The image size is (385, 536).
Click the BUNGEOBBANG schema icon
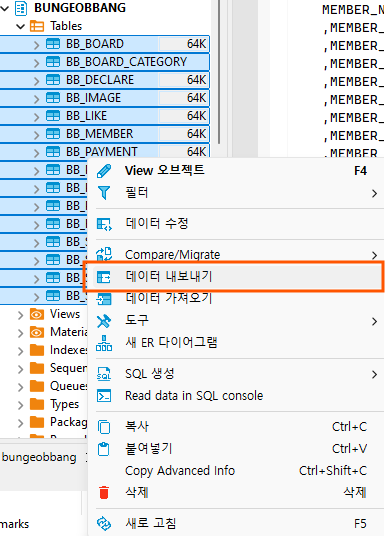tap(21, 8)
